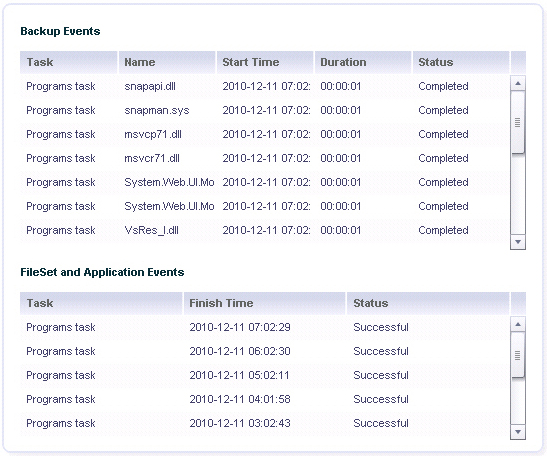
Task: Click the FileSet Events scroll up arrow
Action: coord(518,324)
